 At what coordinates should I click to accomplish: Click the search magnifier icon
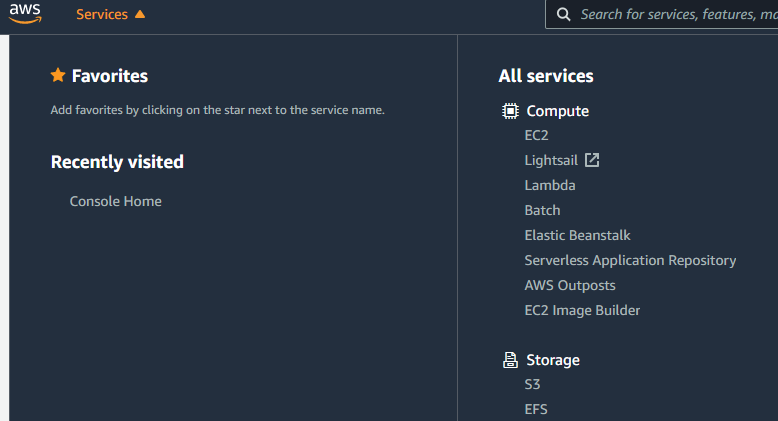tap(564, 14)
